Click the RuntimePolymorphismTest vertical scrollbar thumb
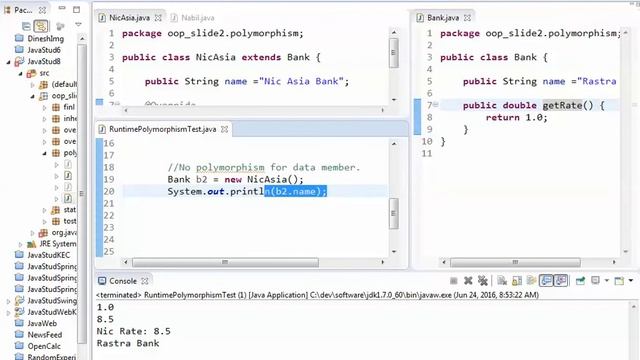 pos(394,213)
